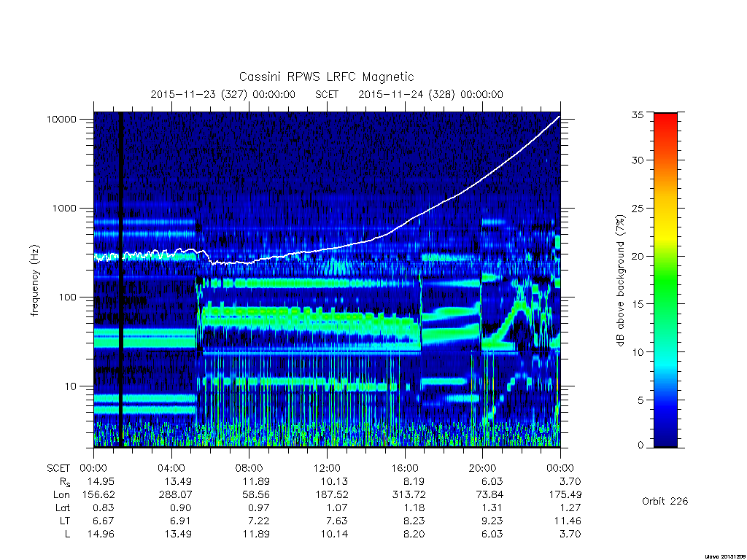
Task: Click the Rs value "14.95"
Action: coord(101,481)
